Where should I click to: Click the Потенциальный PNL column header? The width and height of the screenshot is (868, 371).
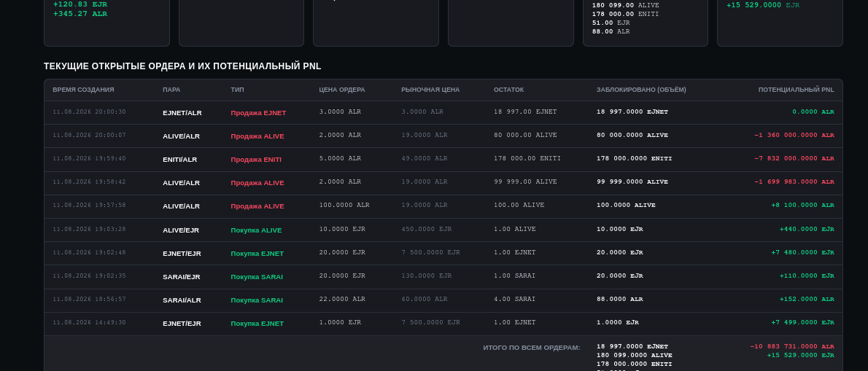(x=796, y=90)
